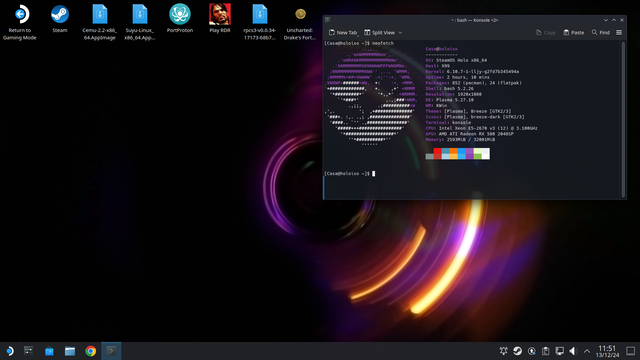Click the CPU Intel Xeon E5-2670 line
The width and height of the screenshot is (640, 360).
coord(482,128)
